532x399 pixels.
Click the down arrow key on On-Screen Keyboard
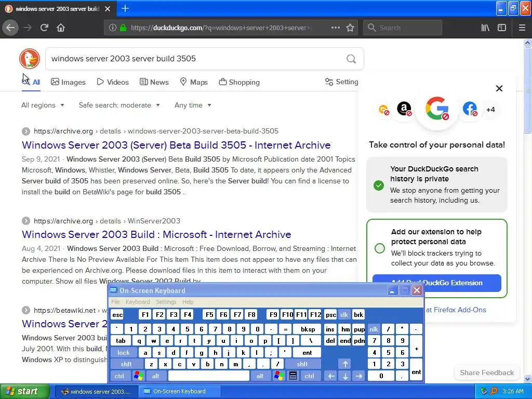(345, 376)
